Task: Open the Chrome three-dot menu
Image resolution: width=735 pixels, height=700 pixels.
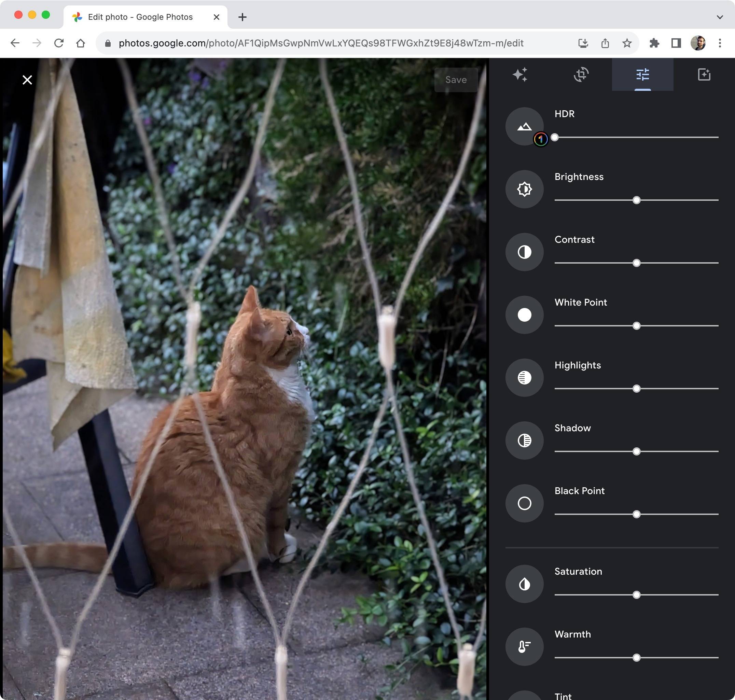Action: tap(720, 43)
